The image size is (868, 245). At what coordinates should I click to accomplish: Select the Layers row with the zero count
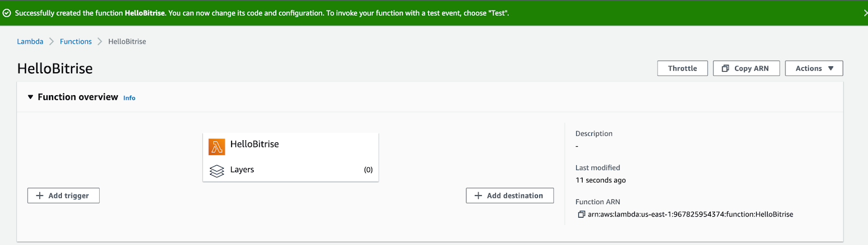(291, 170)
